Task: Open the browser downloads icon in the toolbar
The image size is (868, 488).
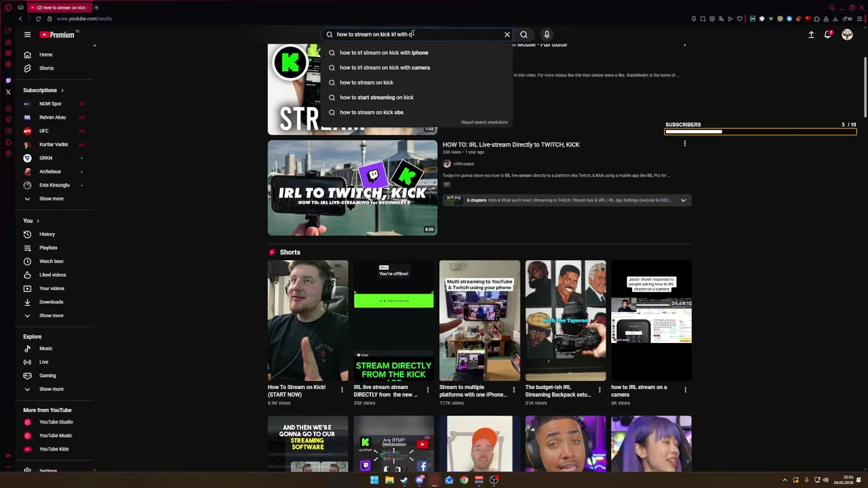Action: [x=835, y=18]
